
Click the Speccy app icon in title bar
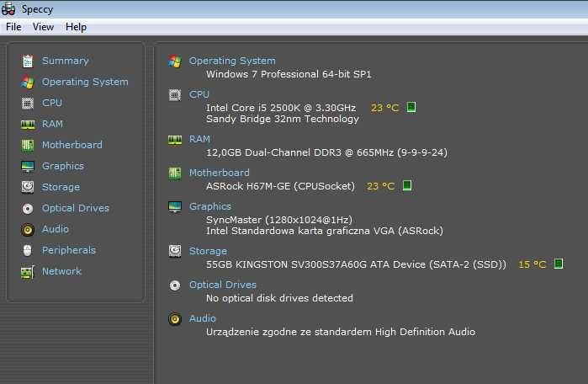tap(8, 9)
